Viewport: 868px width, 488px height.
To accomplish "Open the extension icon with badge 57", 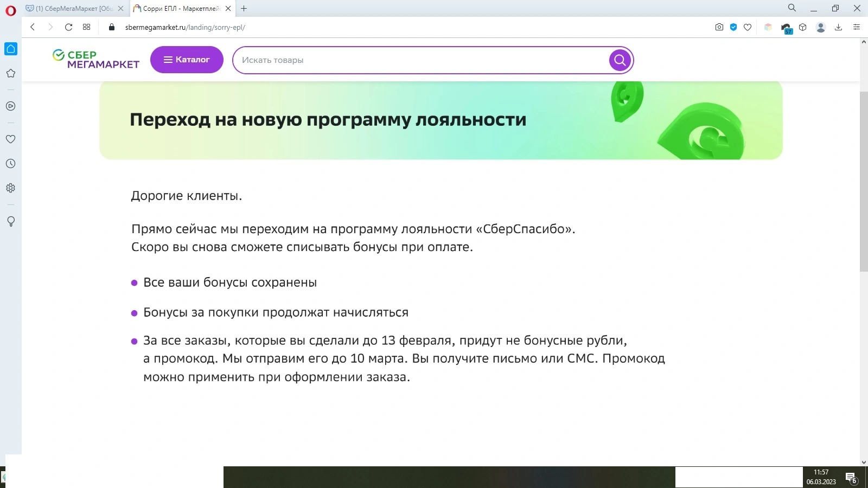I will [x=786, y=28].
